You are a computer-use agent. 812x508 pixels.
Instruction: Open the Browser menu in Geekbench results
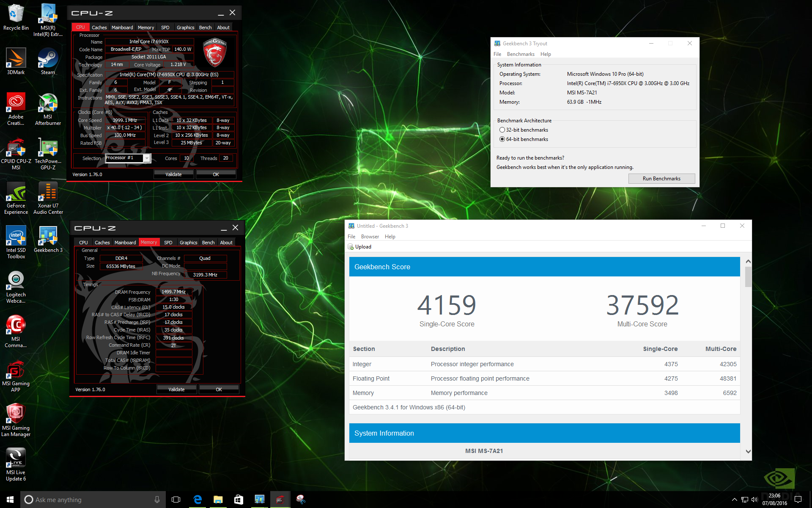tap(370, 237)
